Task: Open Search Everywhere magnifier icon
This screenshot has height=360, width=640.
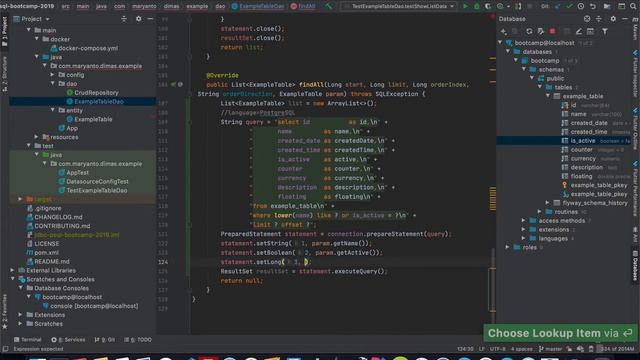Action: (x=633, y=6)
